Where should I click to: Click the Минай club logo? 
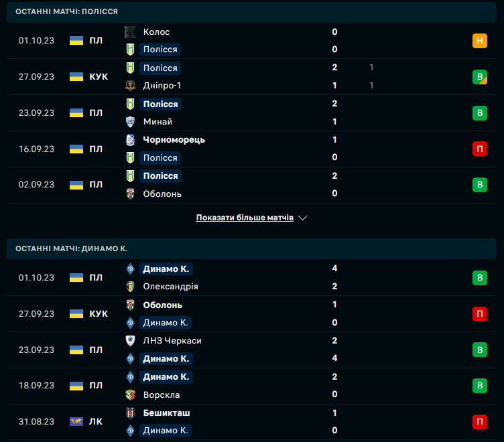point(131,122)
